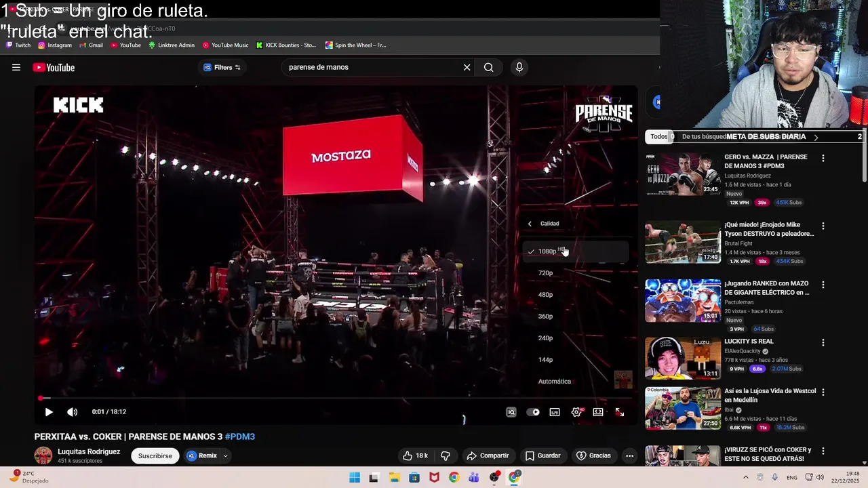This screenshot has height=488, width=868.
Task: Select the De tus búsquedas chip
Action: (x=704, y=136)
